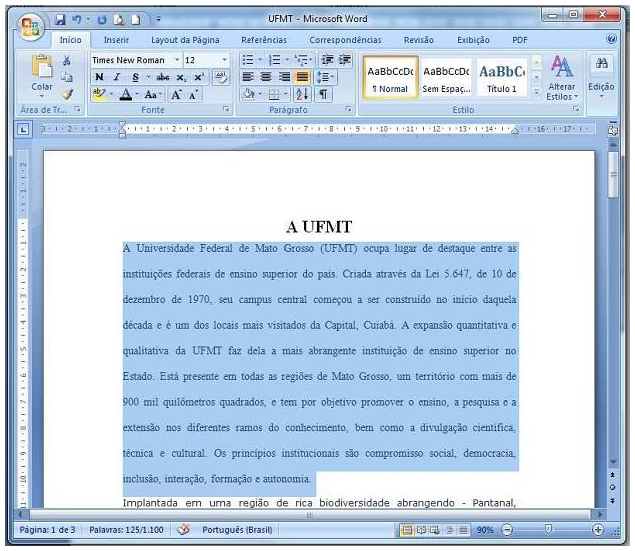The image size is (635, 551).
Task: Switch to the Referências tab
Action: tap(264, 40)
